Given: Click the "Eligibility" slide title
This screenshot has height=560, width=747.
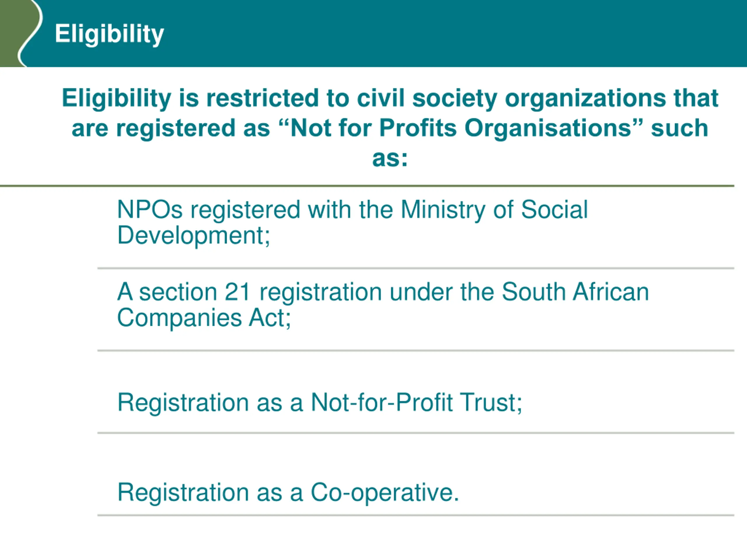Looking at the screenshot, I should tap(109, 34).
